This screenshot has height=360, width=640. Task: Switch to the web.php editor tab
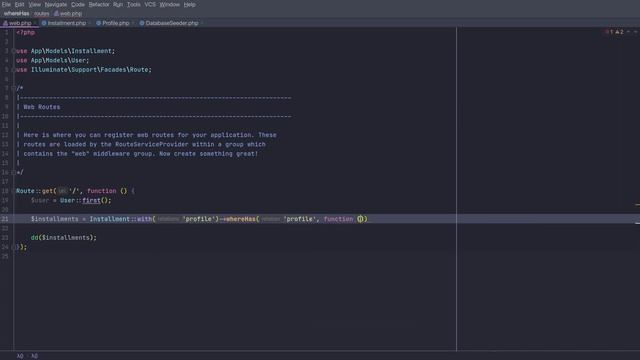point(20,23)
